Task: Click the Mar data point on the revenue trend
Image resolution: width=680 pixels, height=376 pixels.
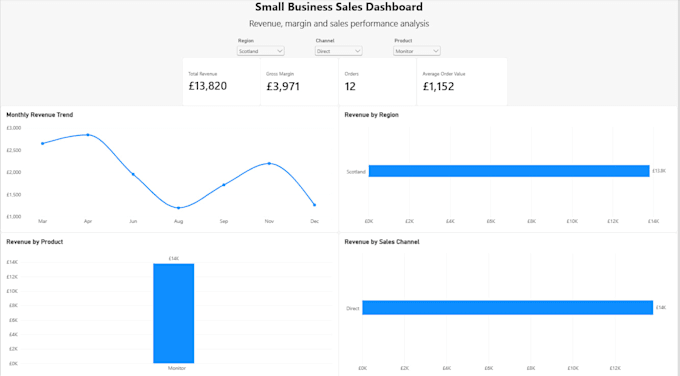Action: 42,144
